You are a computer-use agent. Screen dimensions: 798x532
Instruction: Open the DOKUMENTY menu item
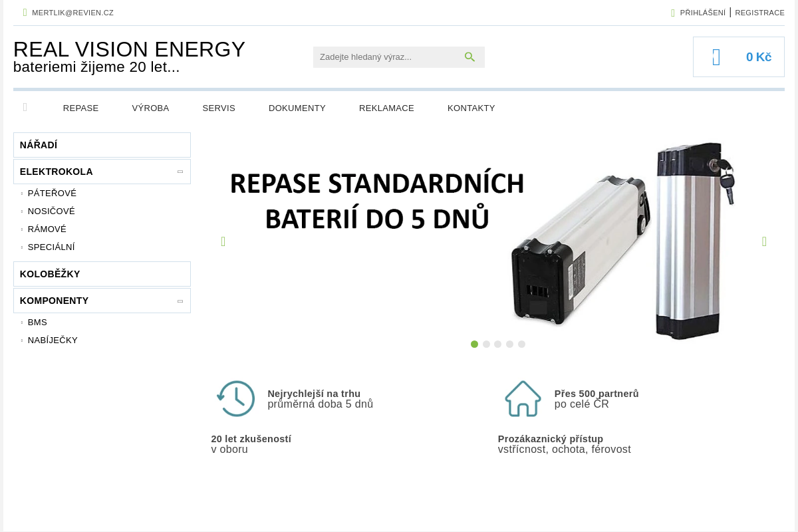297,108
